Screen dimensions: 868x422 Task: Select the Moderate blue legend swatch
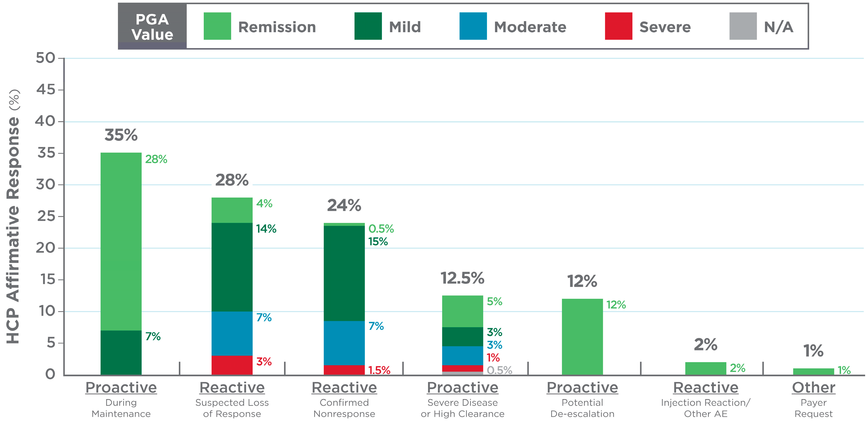coord(473,26)
